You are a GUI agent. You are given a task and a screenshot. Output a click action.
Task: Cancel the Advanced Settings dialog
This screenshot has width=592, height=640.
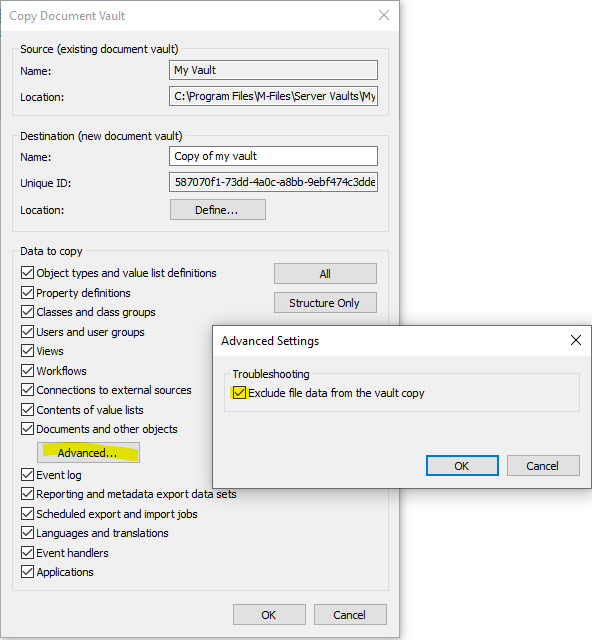click(x=543, y=466)
